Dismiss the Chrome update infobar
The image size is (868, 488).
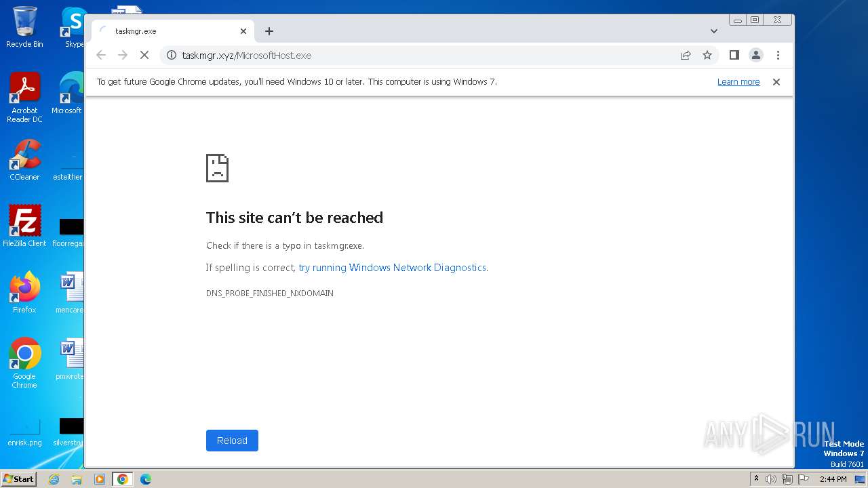click(x=776, y=82)
